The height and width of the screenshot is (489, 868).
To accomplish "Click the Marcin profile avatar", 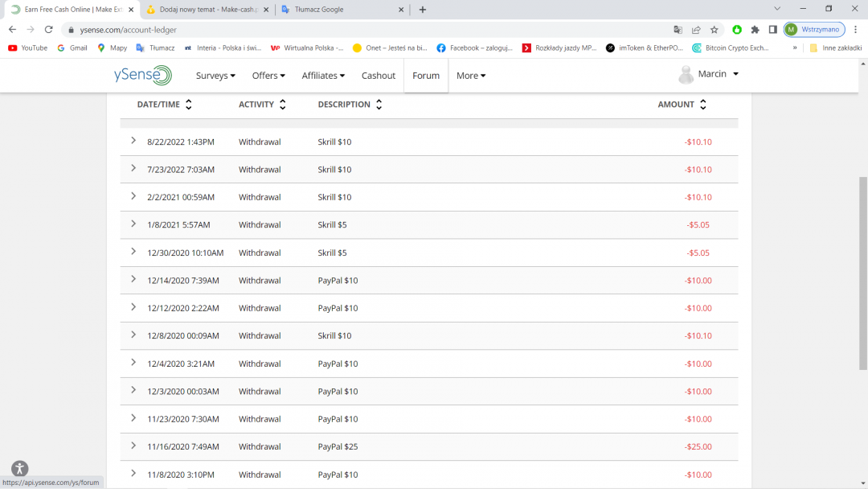I will (x=686, y=75).
